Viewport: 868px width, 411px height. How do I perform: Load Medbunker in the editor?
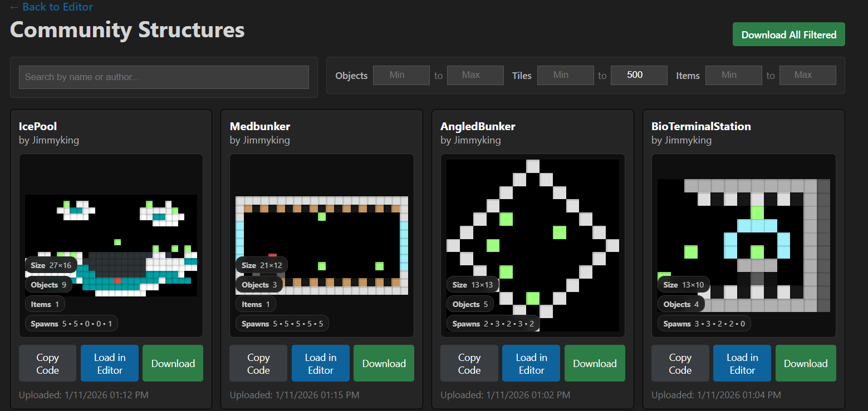tap(321, 363)
